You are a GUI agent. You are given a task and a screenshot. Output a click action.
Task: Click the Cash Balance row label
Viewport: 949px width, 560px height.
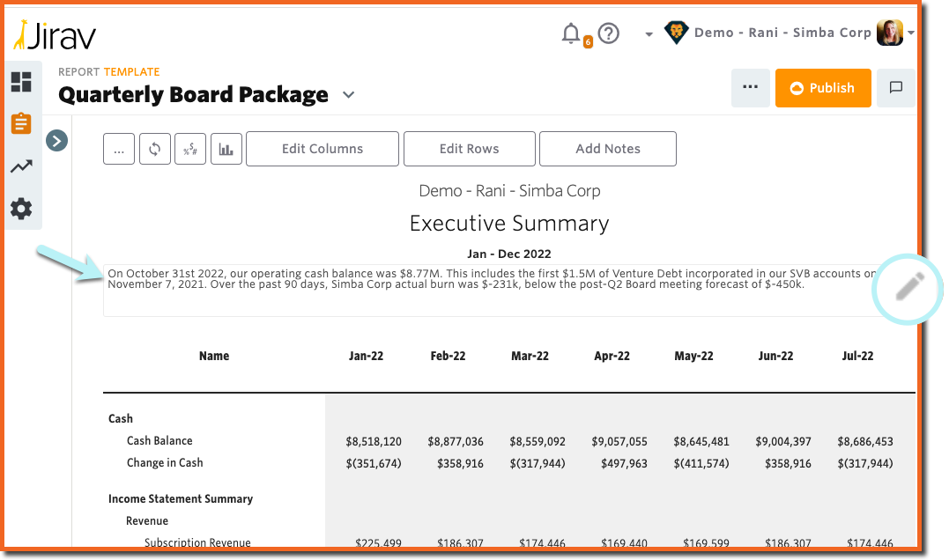(x=159, y=441)
